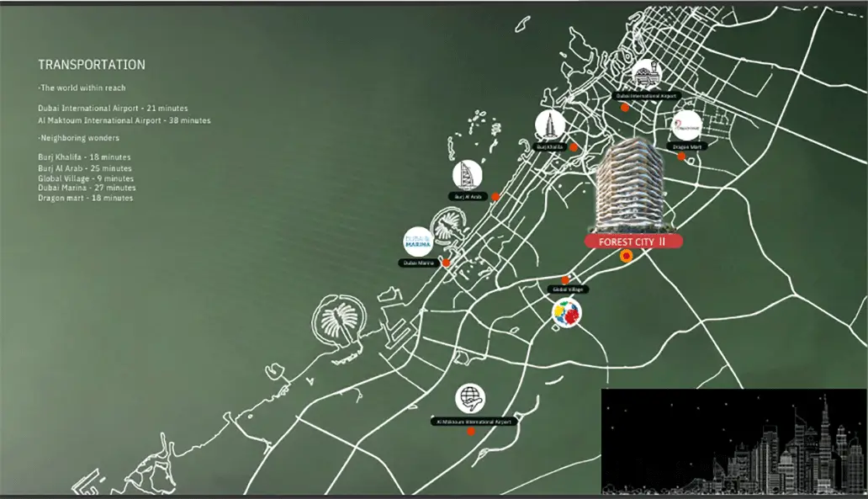
Task: Click the orange dot under Dubai International Airport label
Action: [624, 108]
